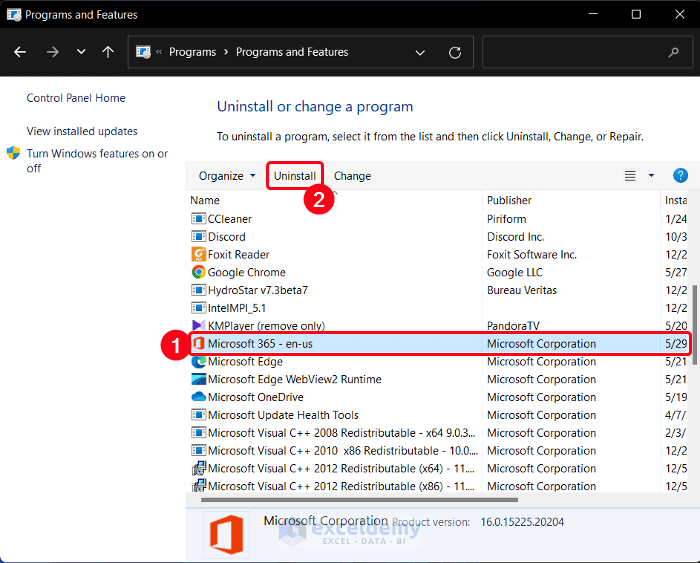Image resolution: width=700 pixels, height=563 pixels.
Task: Open the Control Panel Home link
Action: pyautogui.click(x=76, y=98)
